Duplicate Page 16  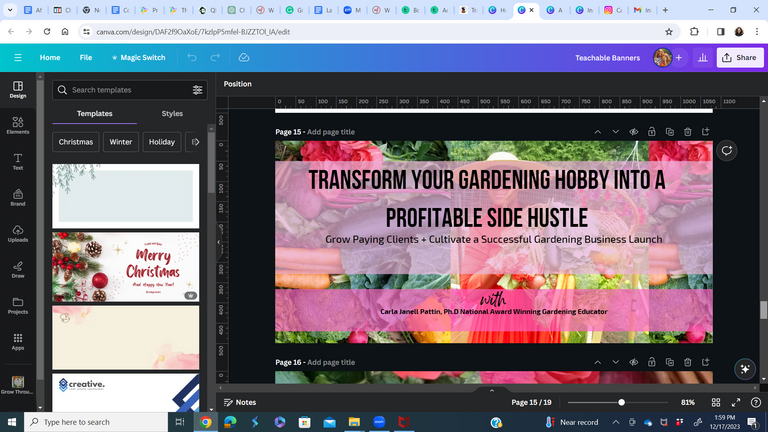coord(670,362)
